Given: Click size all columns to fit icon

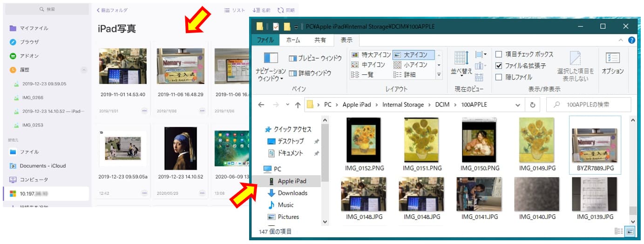Looking at the screenshot, I should pos(479,78).
